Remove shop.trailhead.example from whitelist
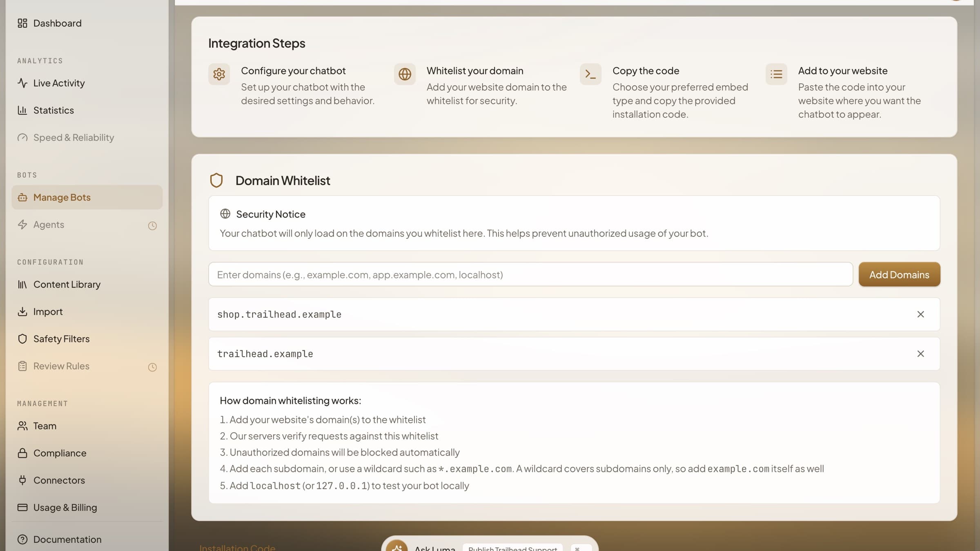980x551 pixels. 920,314
